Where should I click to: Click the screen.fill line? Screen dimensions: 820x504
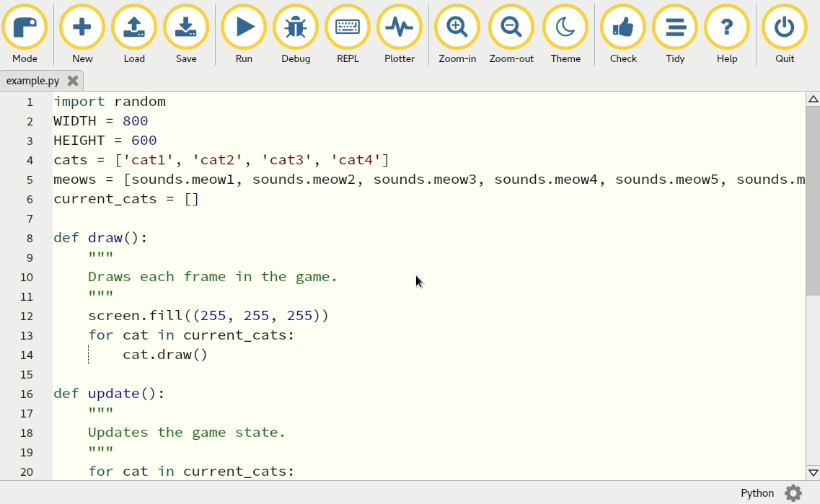pyautogui.click(x=208, y=316)
